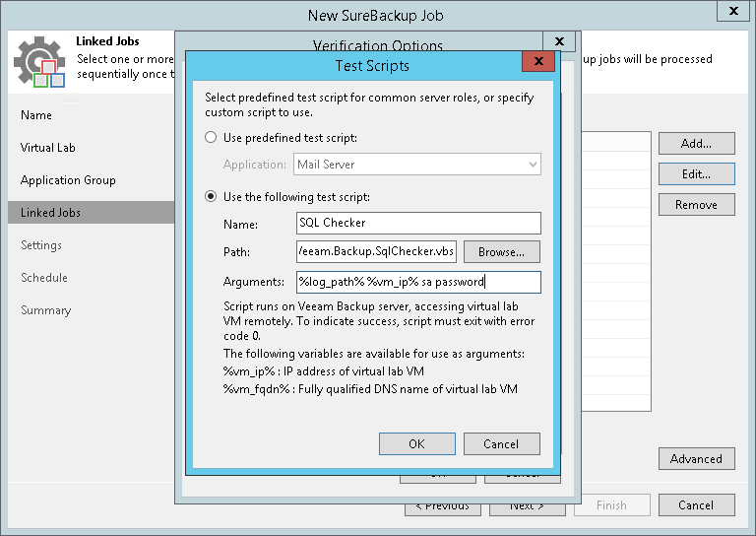The width and height of the screenshot is (756, 536).
Task: Go to the Application Group wizard step
Action: click(68, 180)
